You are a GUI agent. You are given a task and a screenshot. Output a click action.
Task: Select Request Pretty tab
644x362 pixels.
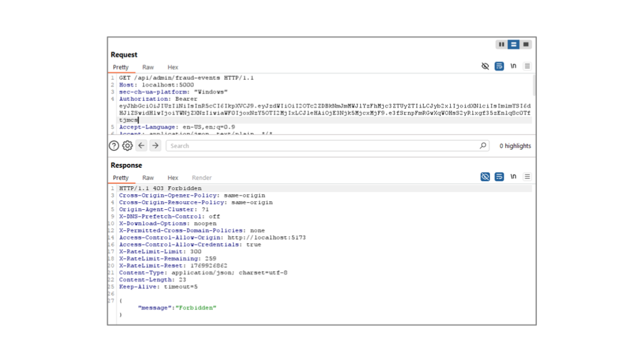121,67
